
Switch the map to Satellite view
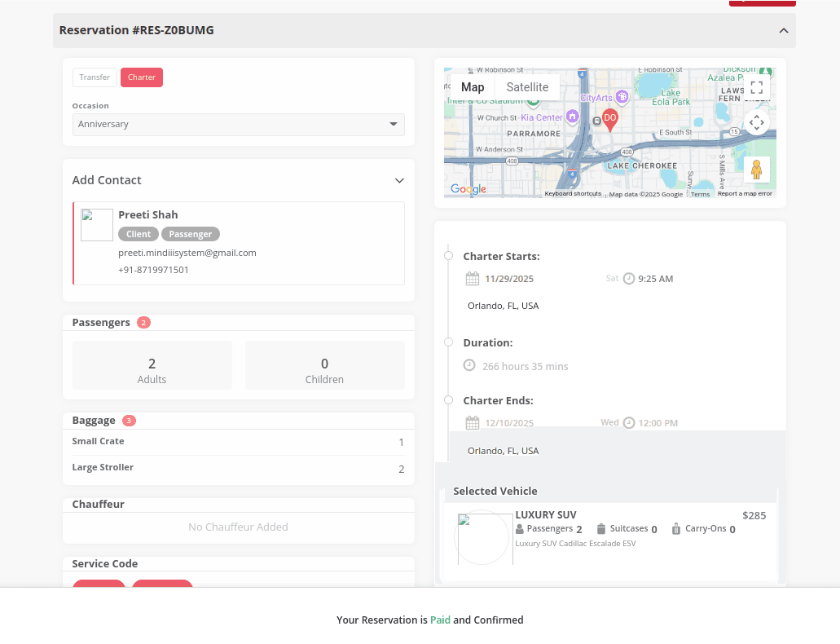pyautogui.click(x=527, y=87)
